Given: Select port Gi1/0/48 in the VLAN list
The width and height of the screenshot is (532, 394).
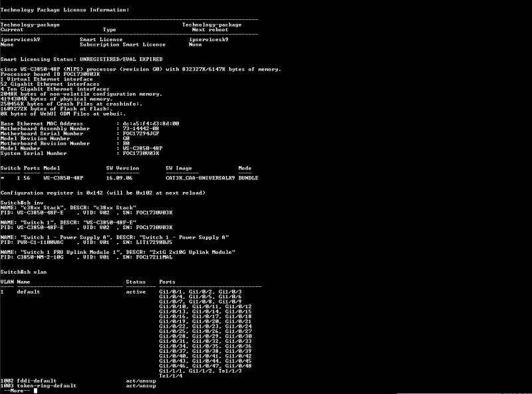Looking at the screenshot, I should coord(239,366).
